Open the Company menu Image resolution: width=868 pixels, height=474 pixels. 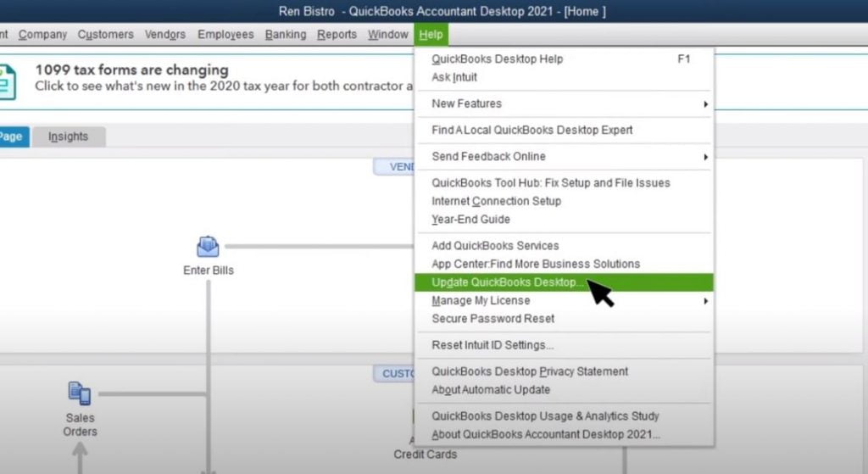[42, 34]
